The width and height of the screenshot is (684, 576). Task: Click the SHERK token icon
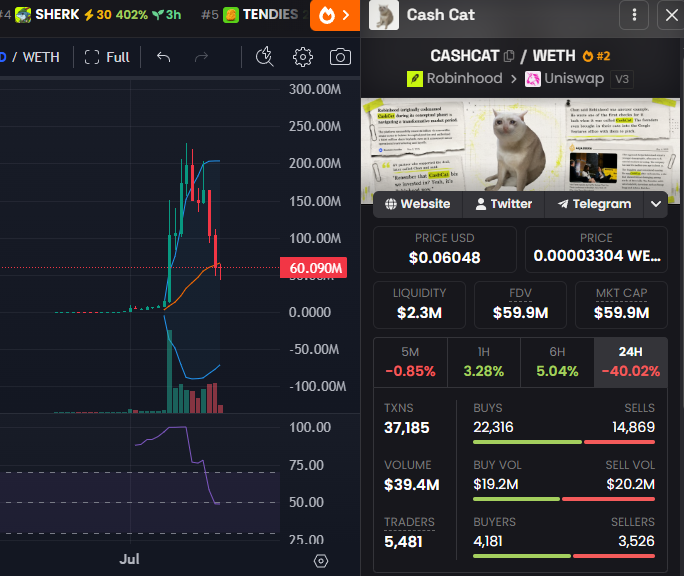[23, 15]
